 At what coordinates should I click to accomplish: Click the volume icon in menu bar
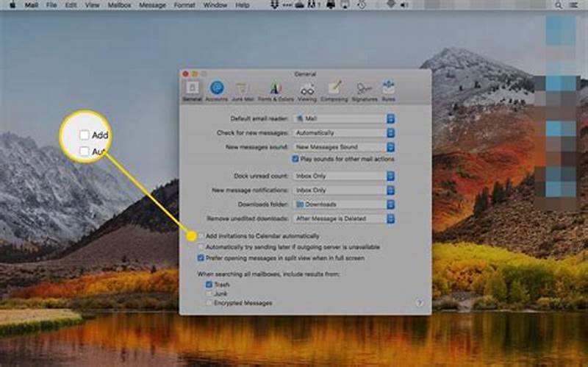405,5
